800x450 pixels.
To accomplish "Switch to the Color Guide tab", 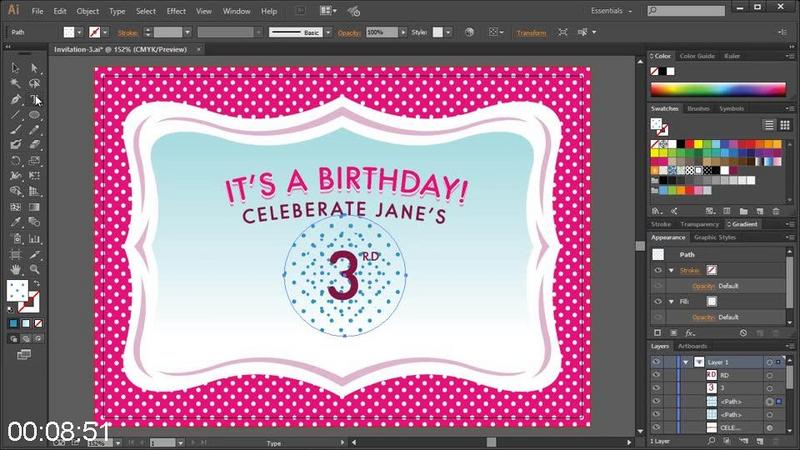I will pyautogui.click(x=697, y=56).
